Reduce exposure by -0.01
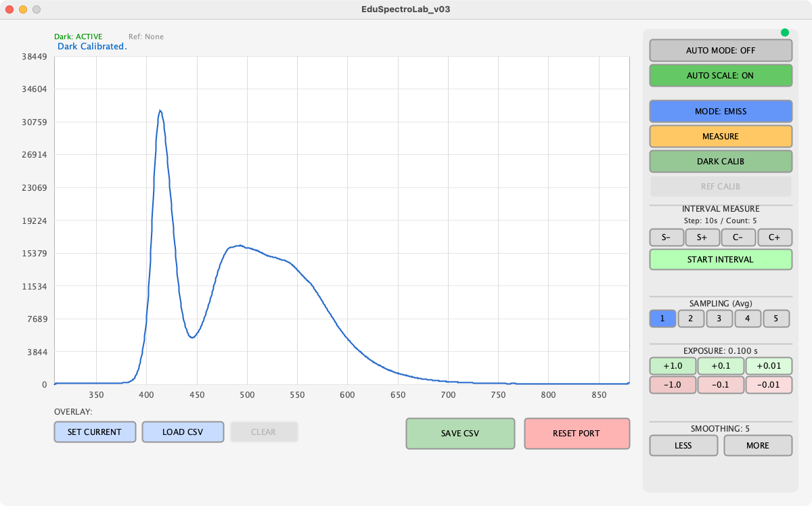The height and width of the screenshot is (506, 812). coord(768,385)
